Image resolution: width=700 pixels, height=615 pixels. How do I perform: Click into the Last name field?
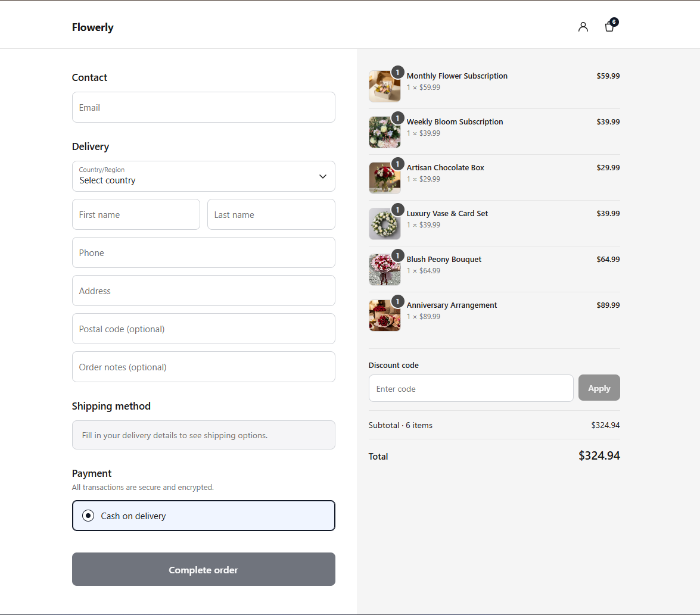272,214
